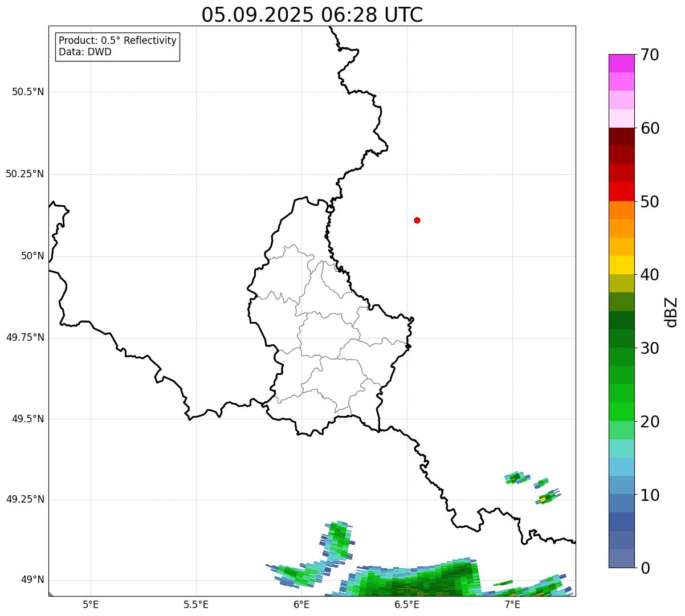Viewport: 685px width, 616px height.
Task: Click the 5°E longitude label
Action: 91,605
